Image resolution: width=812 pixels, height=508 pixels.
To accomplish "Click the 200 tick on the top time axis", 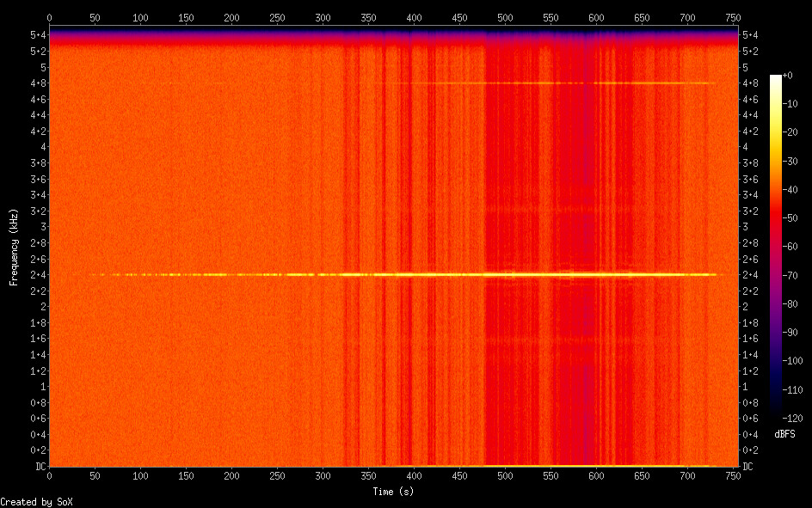I will [231, 17].
